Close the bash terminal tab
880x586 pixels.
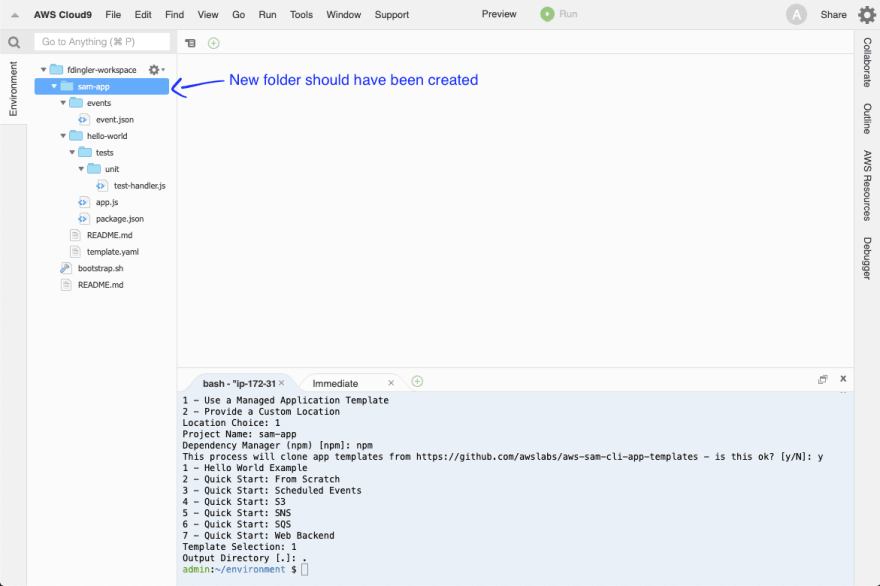coord(282,383)
